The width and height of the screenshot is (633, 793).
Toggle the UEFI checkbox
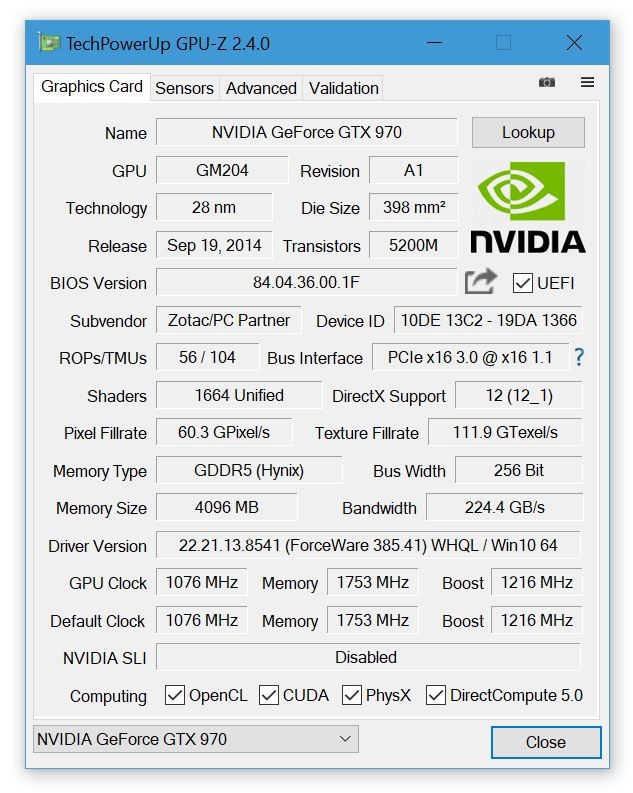522,283
